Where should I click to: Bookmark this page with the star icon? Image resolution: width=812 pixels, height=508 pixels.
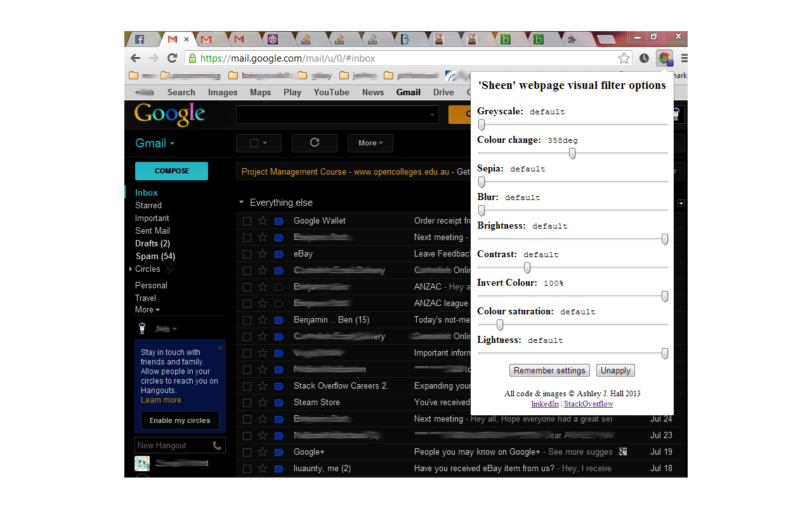(x=624, y=58)
